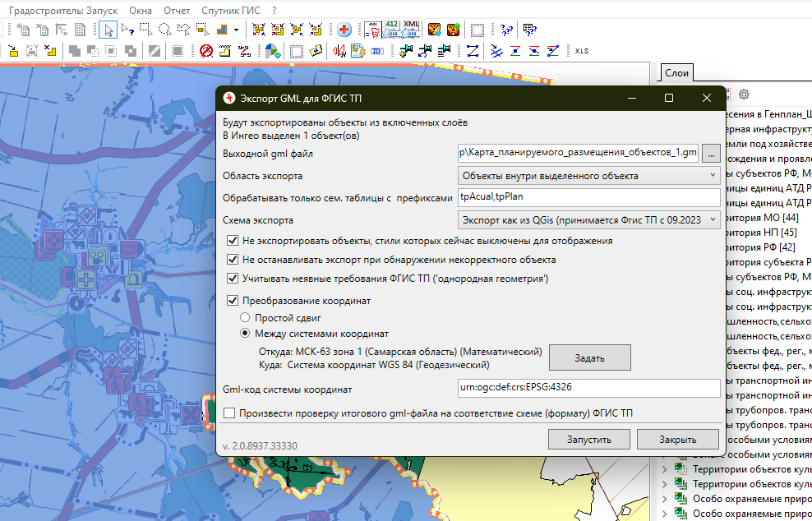Click the blue triple question marks icon
This screenshot has height=521, width=812.
point(506,30)
